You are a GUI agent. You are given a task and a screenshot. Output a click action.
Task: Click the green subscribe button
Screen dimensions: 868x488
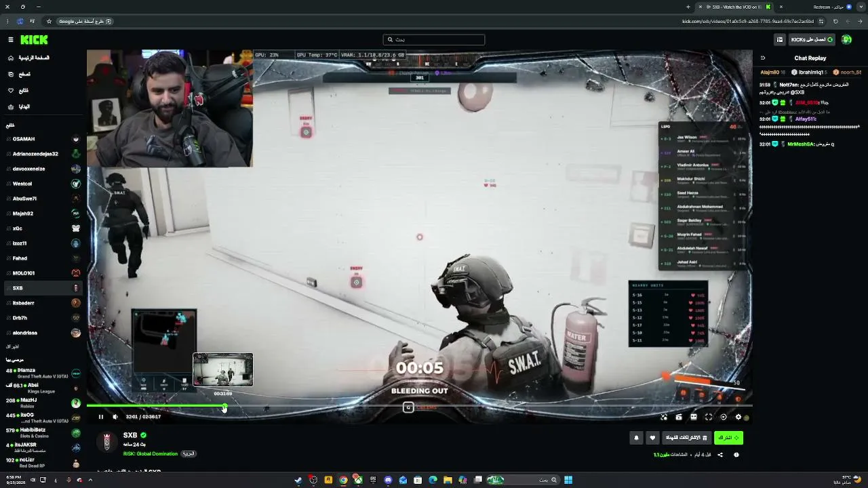[x=728, y=438]
